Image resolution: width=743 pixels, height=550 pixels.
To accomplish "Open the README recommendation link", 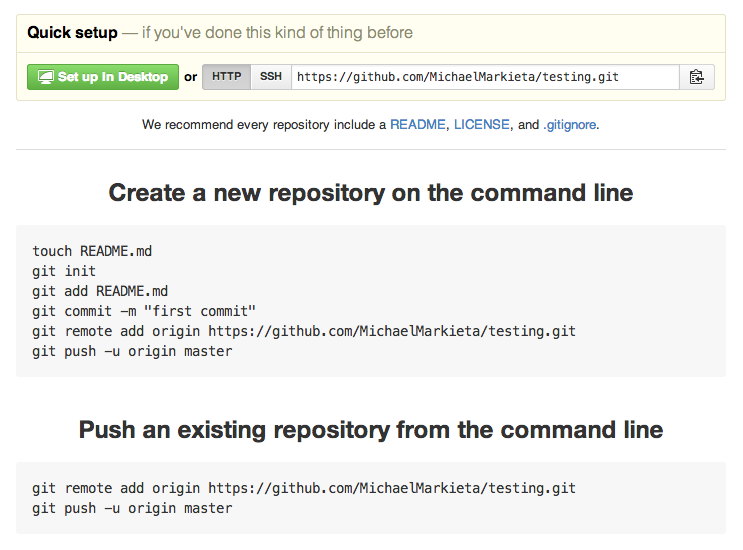I will [x=418, y=125].
